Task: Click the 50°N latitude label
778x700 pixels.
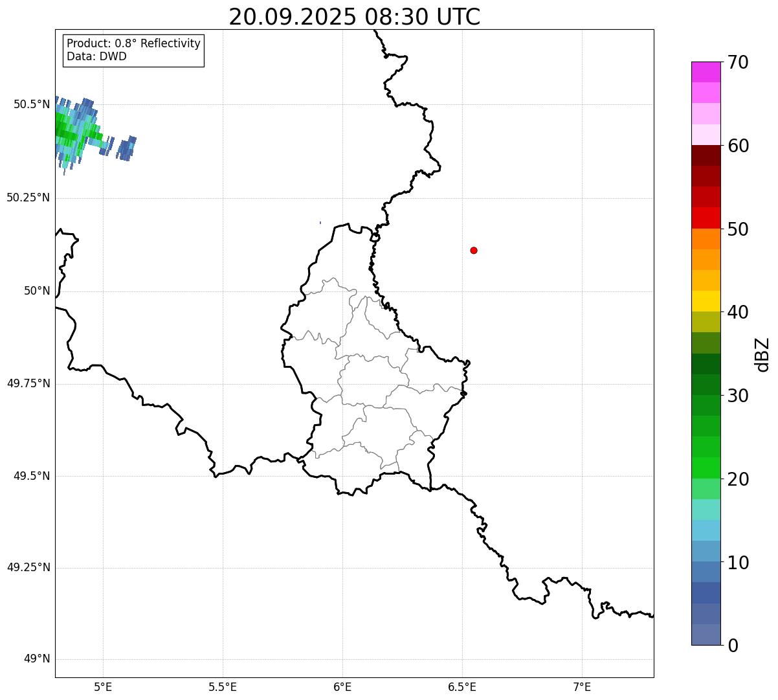Action: click(x=37, y=291)
